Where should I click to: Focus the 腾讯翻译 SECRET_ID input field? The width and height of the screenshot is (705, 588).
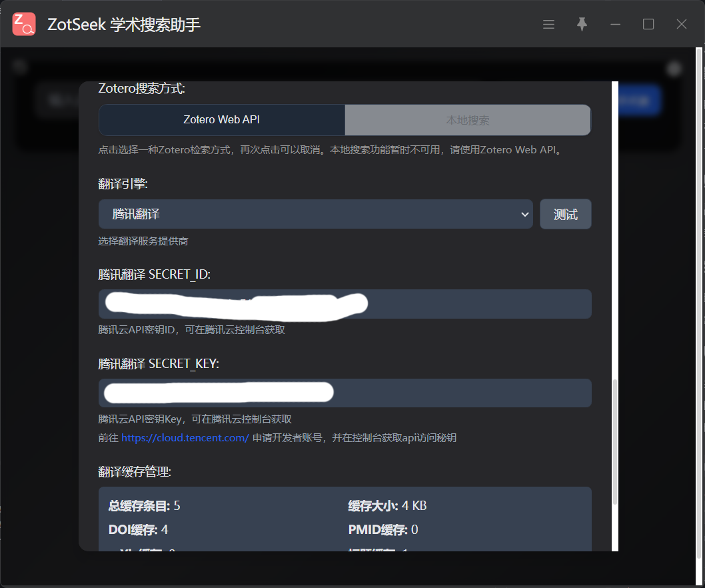(345, 304)
